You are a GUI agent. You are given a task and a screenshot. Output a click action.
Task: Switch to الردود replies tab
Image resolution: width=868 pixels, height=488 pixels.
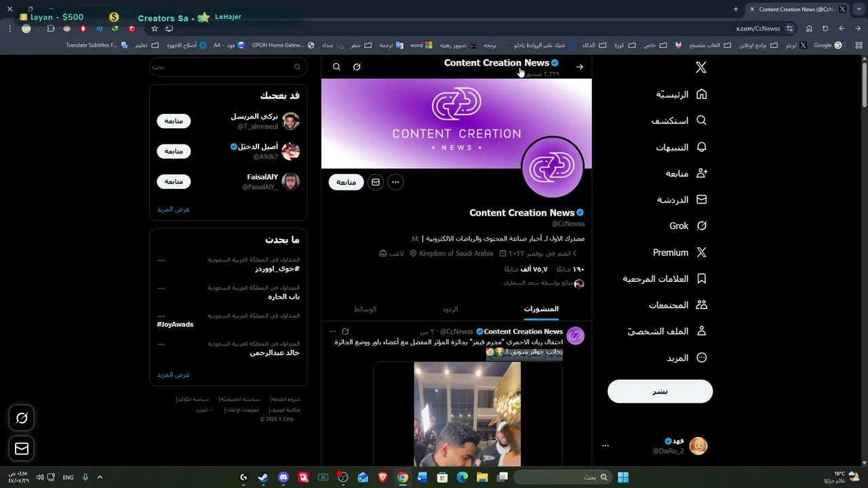[450, 309]
